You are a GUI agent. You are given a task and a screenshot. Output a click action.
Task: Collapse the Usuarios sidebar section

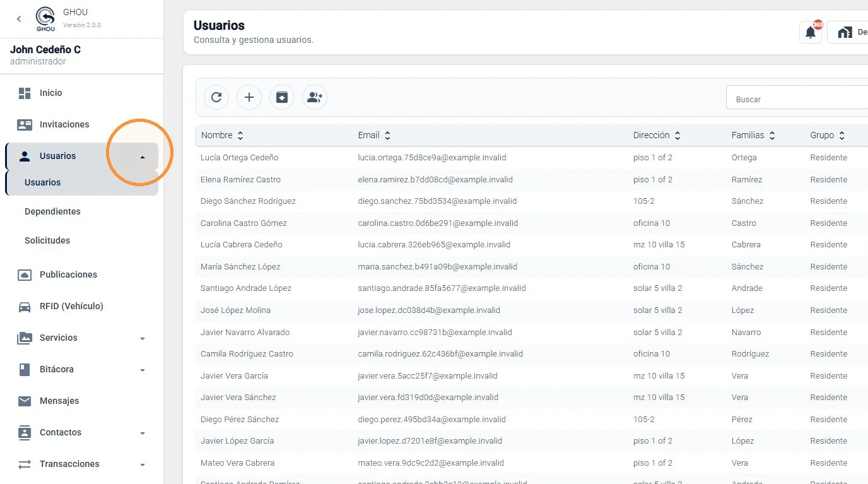(x=143, y=156)
